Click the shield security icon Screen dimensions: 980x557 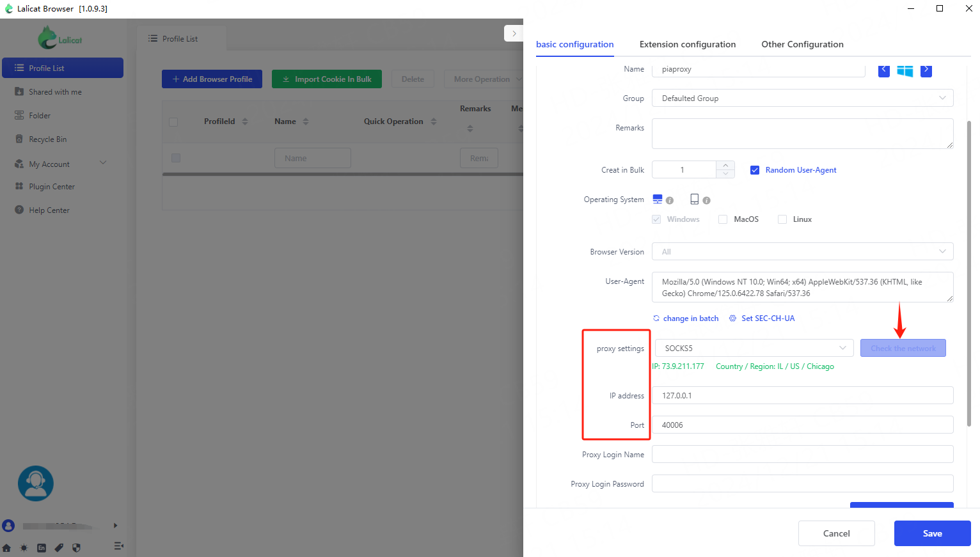[77, 548]
